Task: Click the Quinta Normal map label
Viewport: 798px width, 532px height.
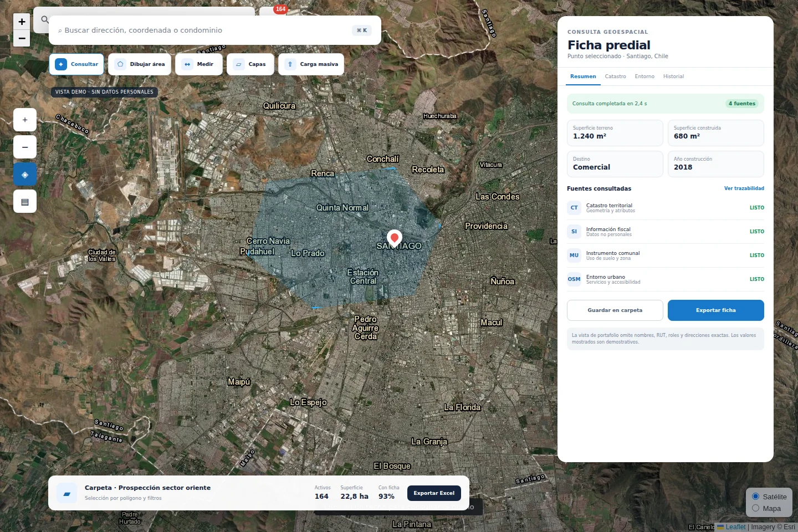Action: pos(342,208)
